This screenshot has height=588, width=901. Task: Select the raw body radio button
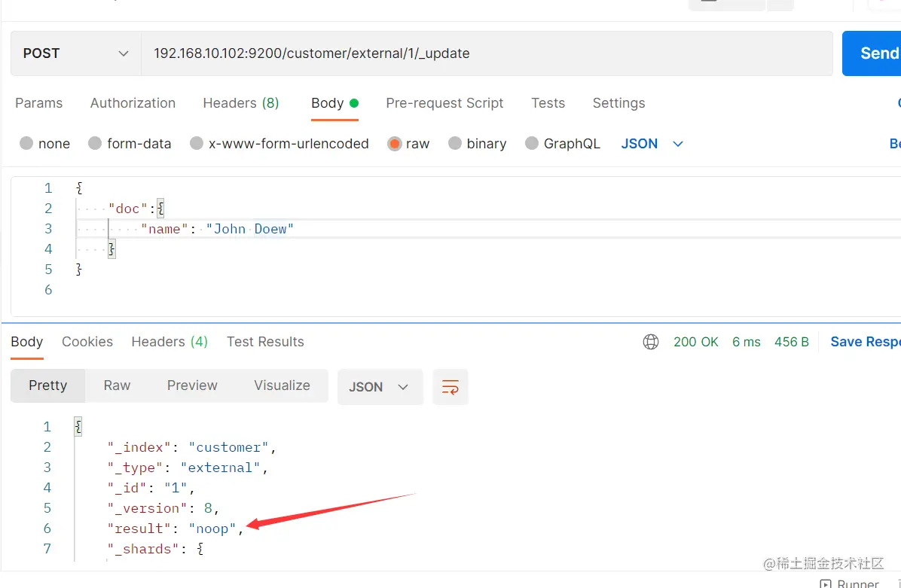(x=394, y=144)
